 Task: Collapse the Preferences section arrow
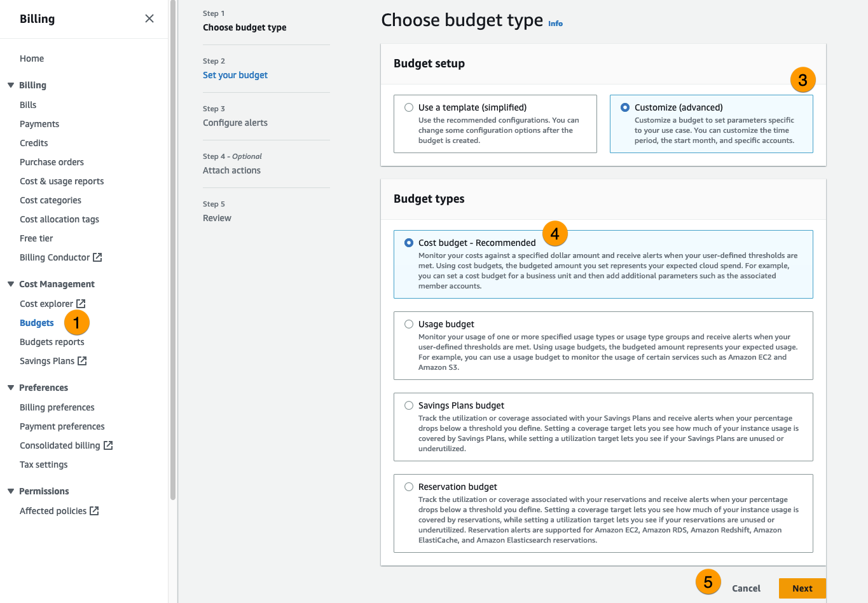coord(11,388)
